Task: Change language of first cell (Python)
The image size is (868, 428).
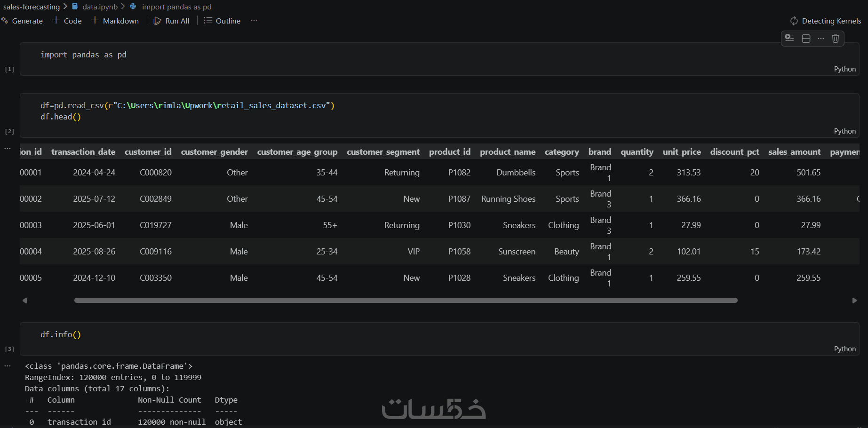Action: tap(845, 69)
